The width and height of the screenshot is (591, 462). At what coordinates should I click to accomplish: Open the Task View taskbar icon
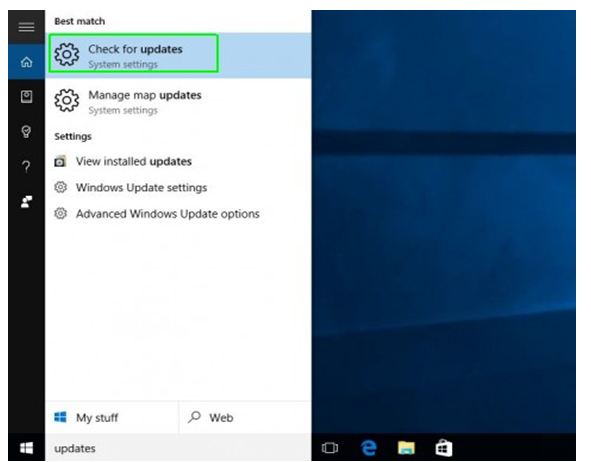coord(330,448)
